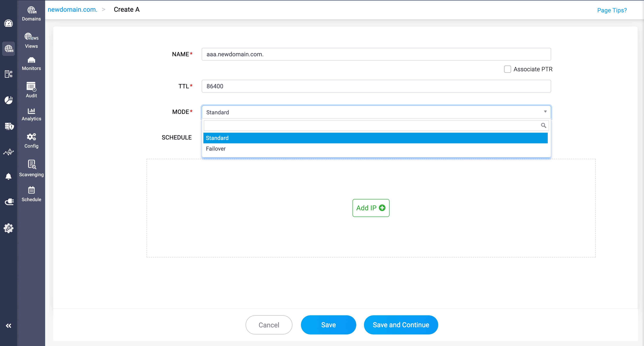Click the notifications bell icon
The width and height of the screenshot is (644, 346).
(x=9, y=176)
